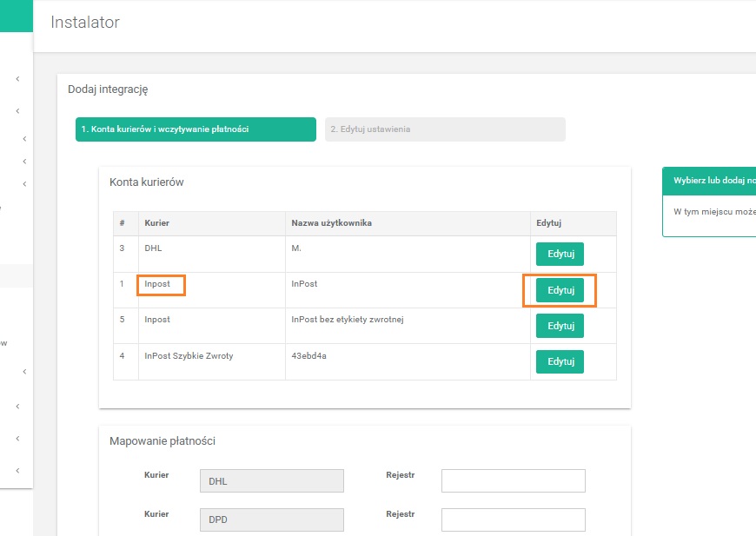The width and height of the screenshot is (756, 536).
Task: Click username 43ebd4a in the table
Action: click(x=308, y=355)
